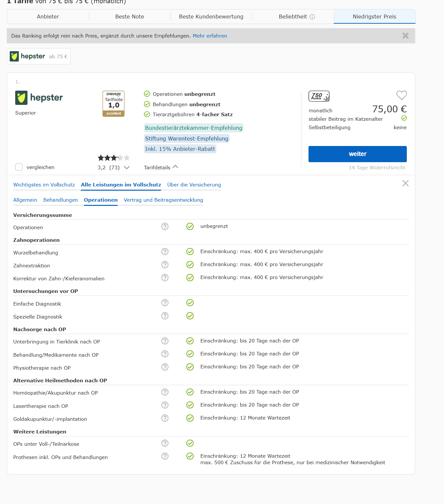This screenshot has height=504, width=444.
Task: Switch to Behandlungen sub-tab
Action: pyautogui.click(x=60, y=200)
